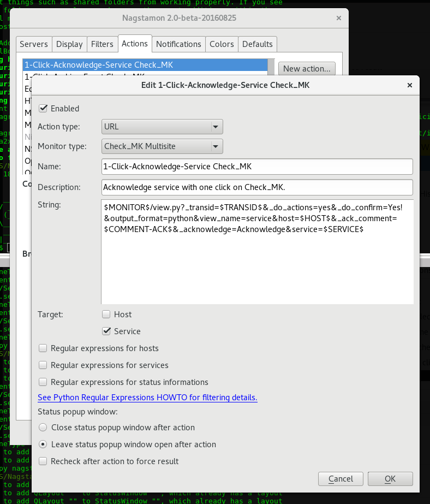The image size is (430, 504).
Task: Click the New action... button
Action: 306,69
